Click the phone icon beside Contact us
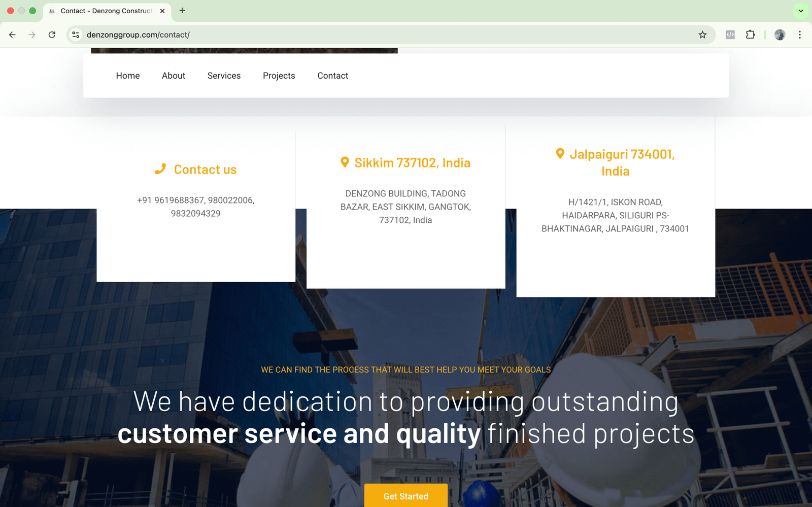The image size is (812, 507). click(x=160, y=169)
